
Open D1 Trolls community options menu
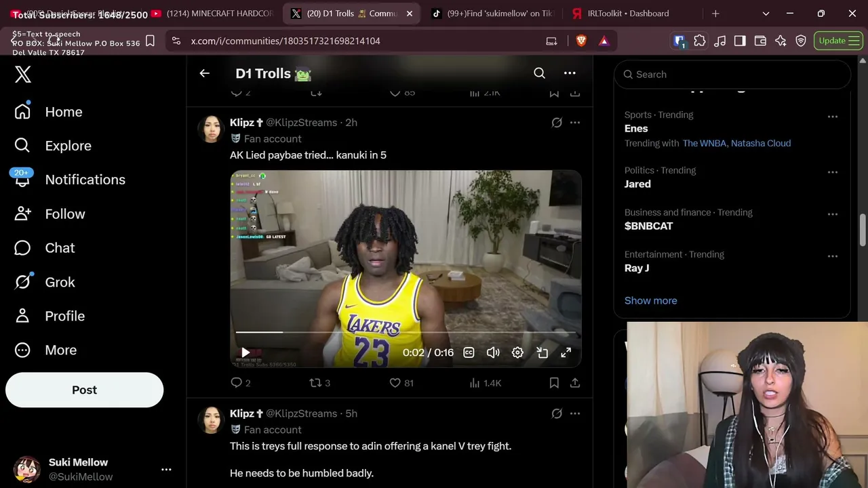point(570,73)
